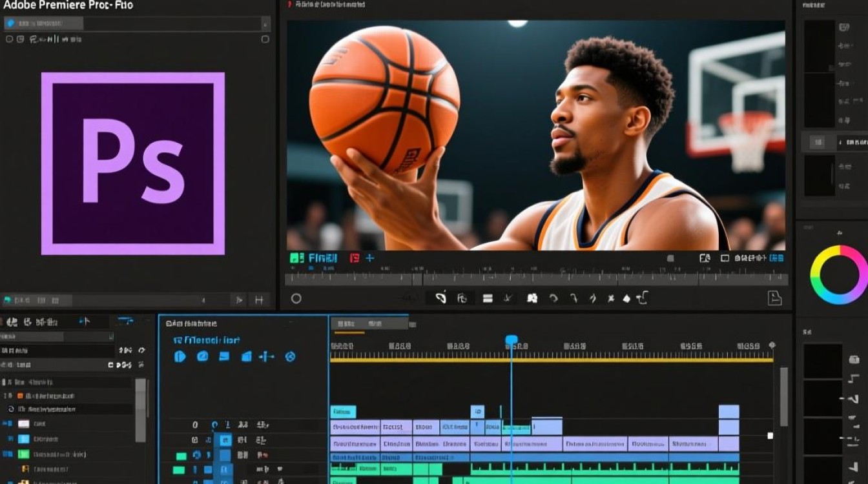Click the puzzle-like white icon in transport row
The image size is (868, 484).
tap(533, 298)
